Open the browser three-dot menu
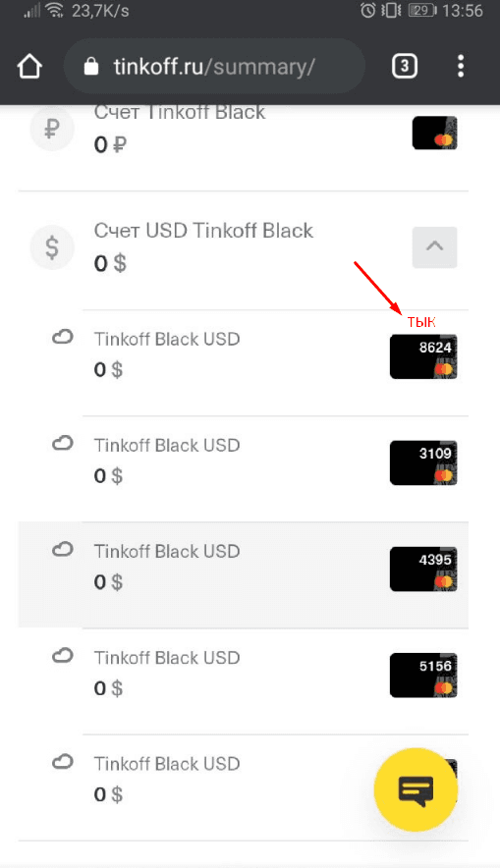Viewport: 500px width, 868px height. point(460,67)
